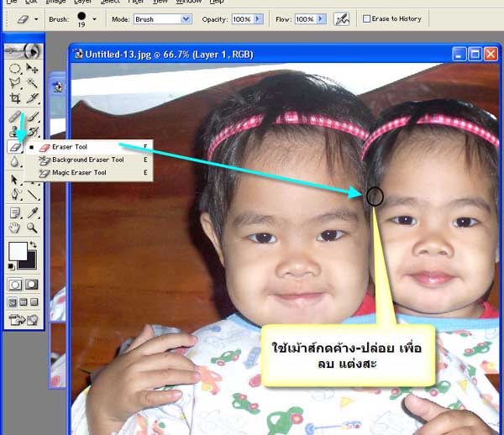Choose Eraser Tool from flyout
The height and width of the screenshot is (435, 504).
pos(89,147)
